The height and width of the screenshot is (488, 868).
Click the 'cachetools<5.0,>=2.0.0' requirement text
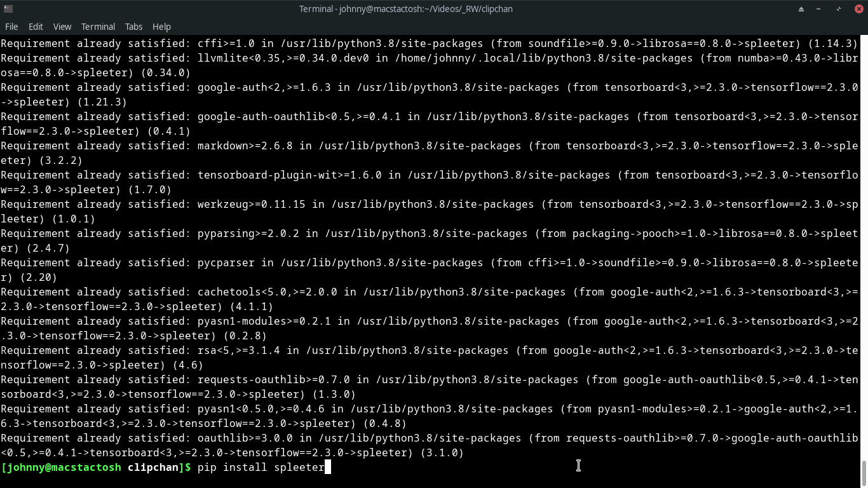click(x=268, y=292)
